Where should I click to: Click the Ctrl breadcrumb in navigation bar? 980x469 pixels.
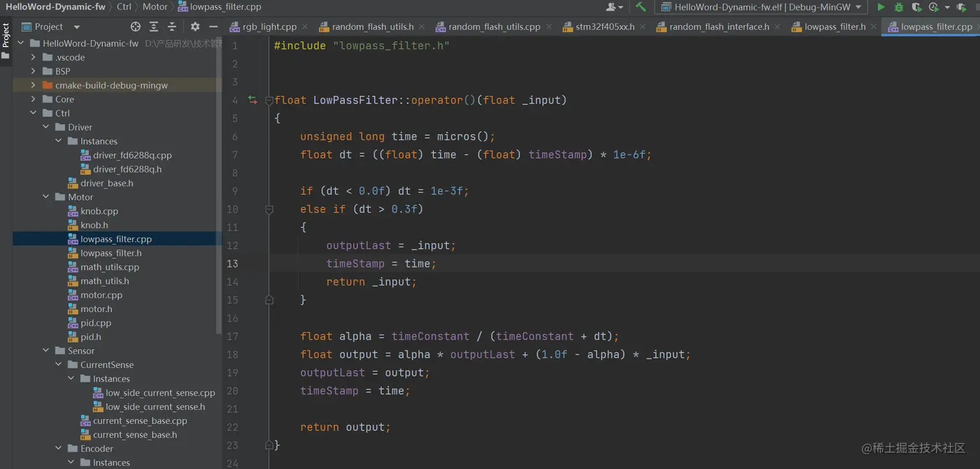pos(124,7)
